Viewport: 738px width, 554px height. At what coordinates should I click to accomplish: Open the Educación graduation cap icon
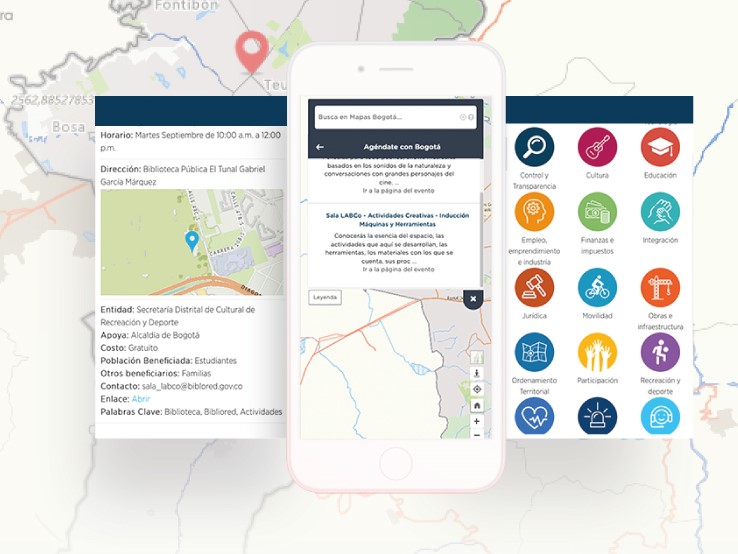(x=660, y=148)
